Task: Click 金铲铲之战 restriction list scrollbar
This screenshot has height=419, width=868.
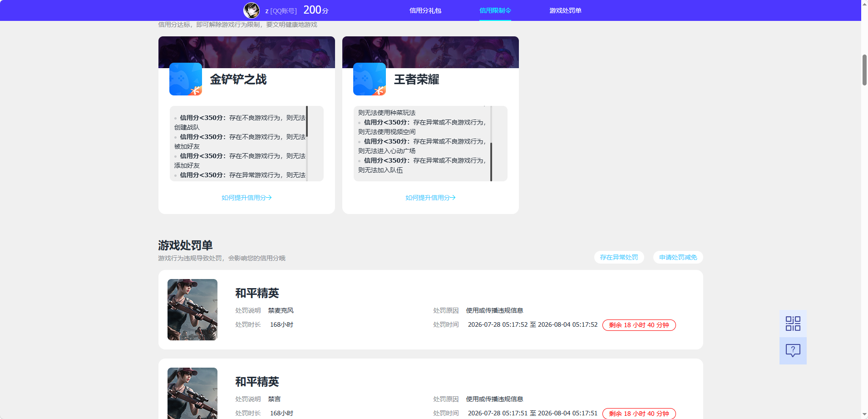Action: pos(307,121)
